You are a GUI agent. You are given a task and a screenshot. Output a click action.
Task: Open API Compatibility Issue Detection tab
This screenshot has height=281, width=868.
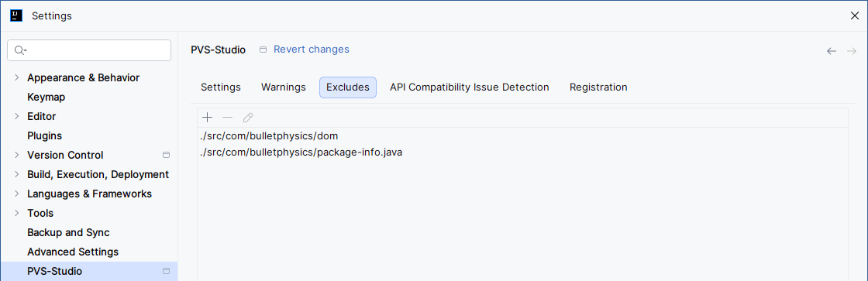pyautogui.click(x=470, y=87)
